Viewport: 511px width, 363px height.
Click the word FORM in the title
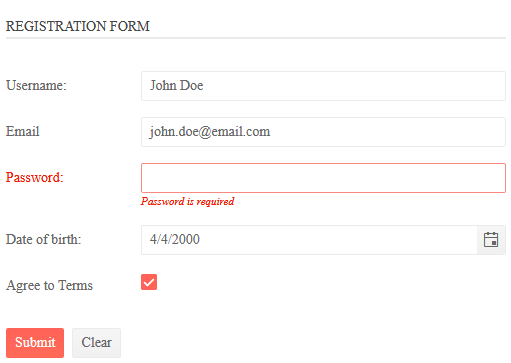pyautogui.click(x=130, y=26)
